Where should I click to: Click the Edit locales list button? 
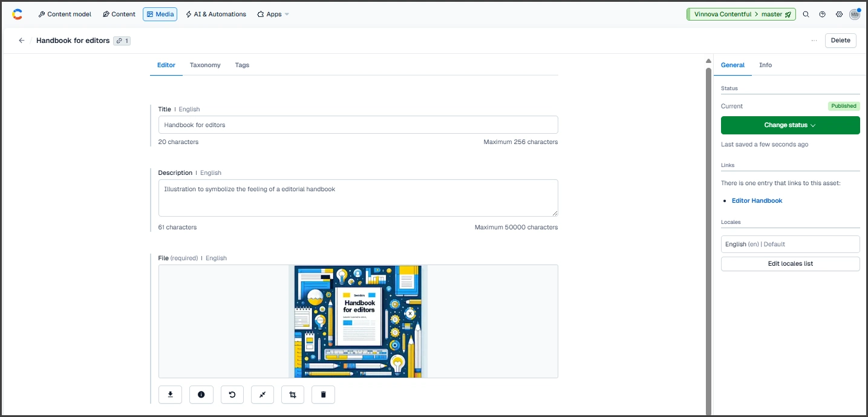pos(790,264)
